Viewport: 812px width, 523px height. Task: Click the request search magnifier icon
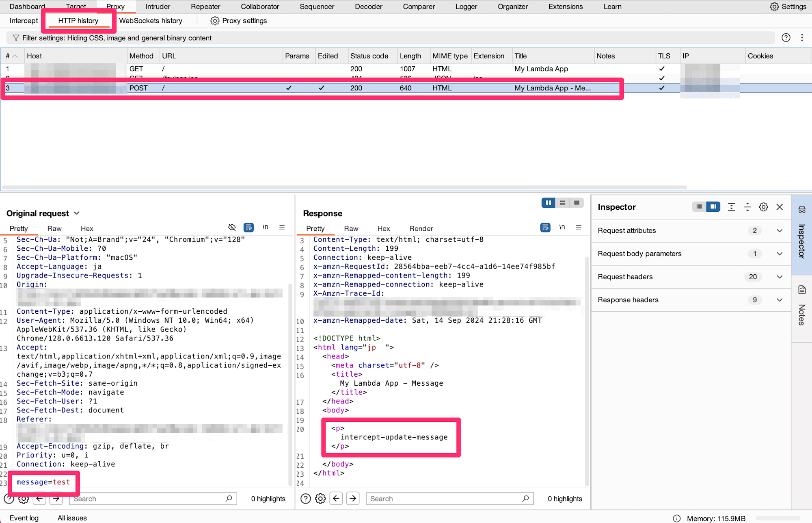point(229,498)
